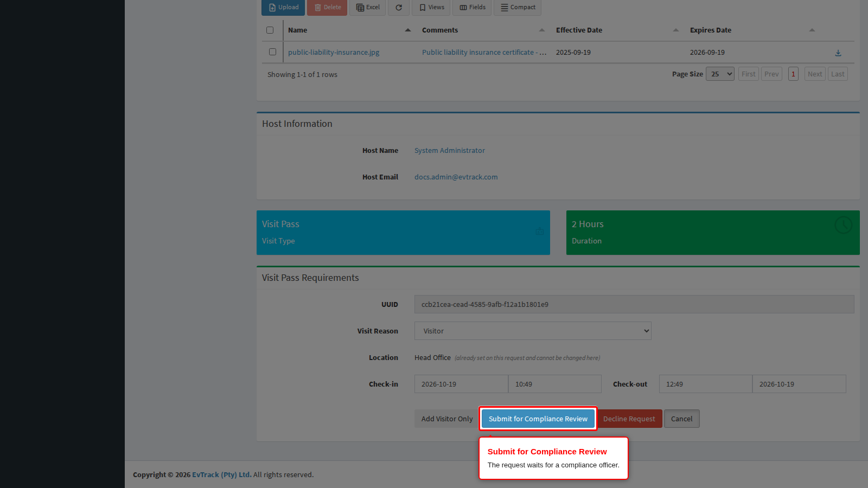Select page 1 in pagination

click(793, 74)
